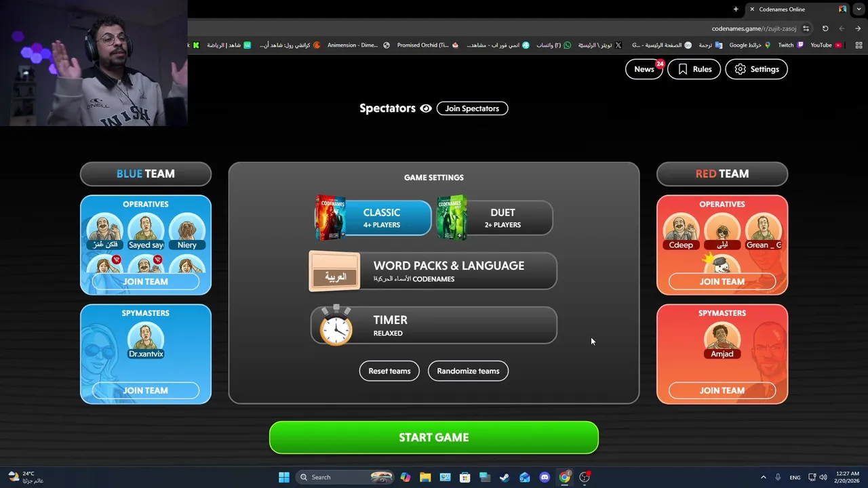The height and width of the screenshot is (488, 868).
Task: Open the واتساب WhatsApp bookmark
Action: (554, 45)
